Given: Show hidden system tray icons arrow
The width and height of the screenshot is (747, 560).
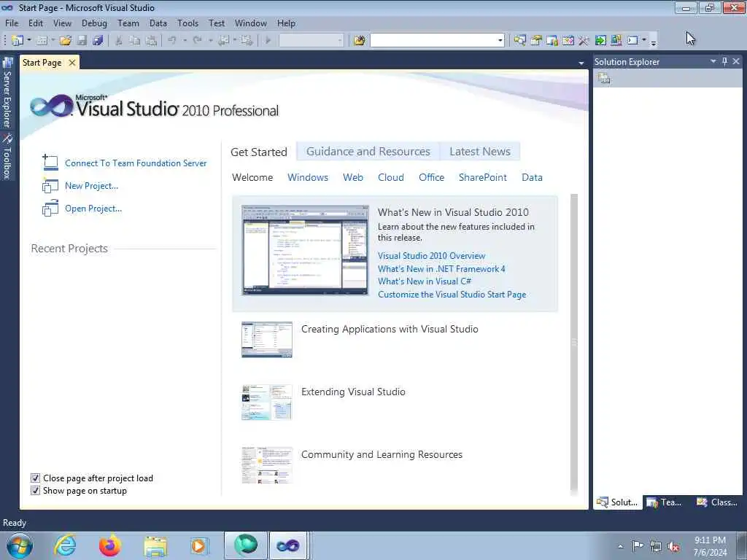Looking at the screenshot, I should tap(620, 547).
